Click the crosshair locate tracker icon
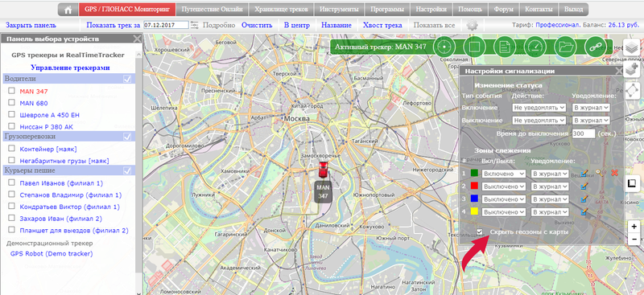 (444, 47)
